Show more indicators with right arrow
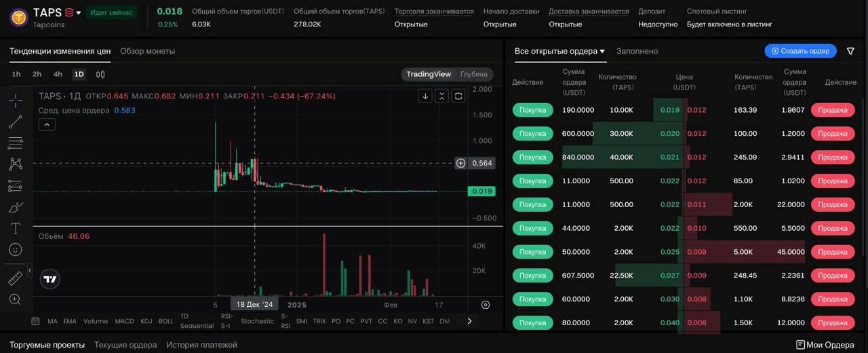868x353 pixels. click(469, 321)
